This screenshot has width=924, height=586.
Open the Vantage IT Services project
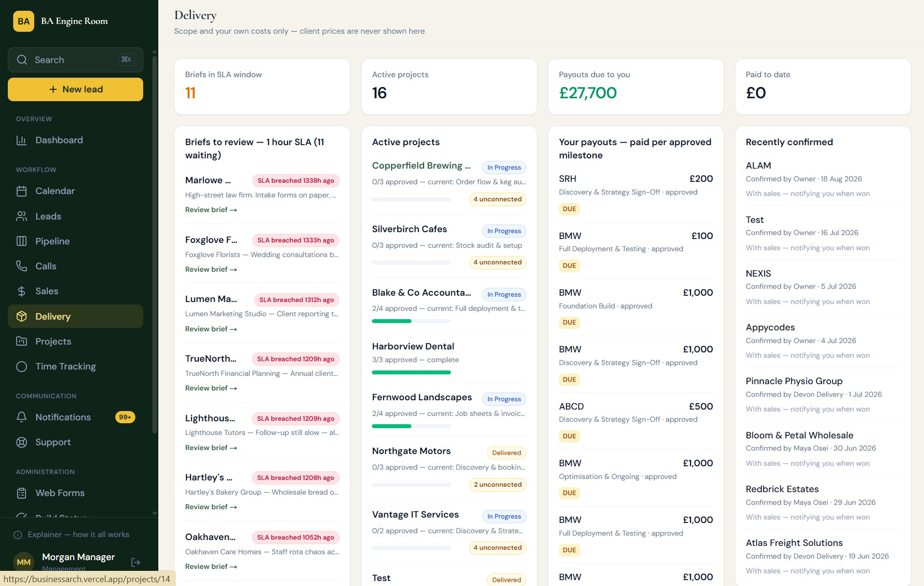[x=415, y=515]
